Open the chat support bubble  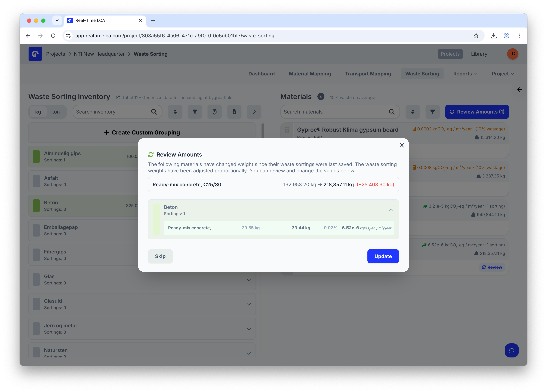[512, 350]
